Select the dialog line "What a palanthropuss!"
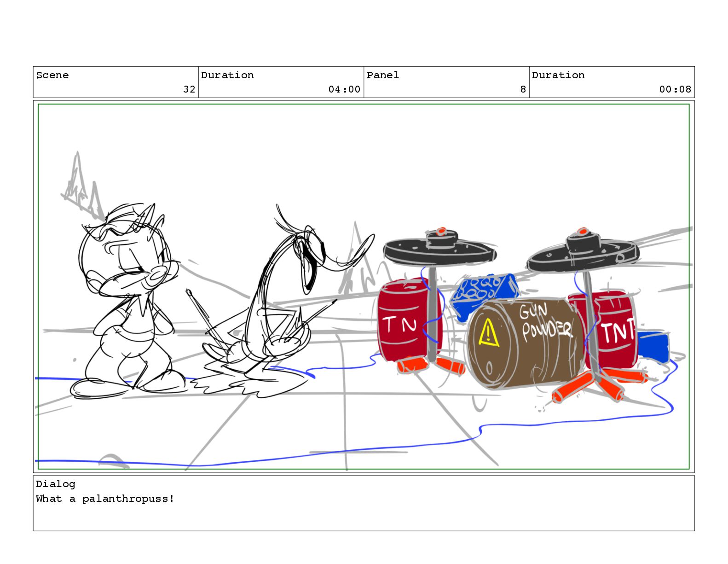 point(105,499)
